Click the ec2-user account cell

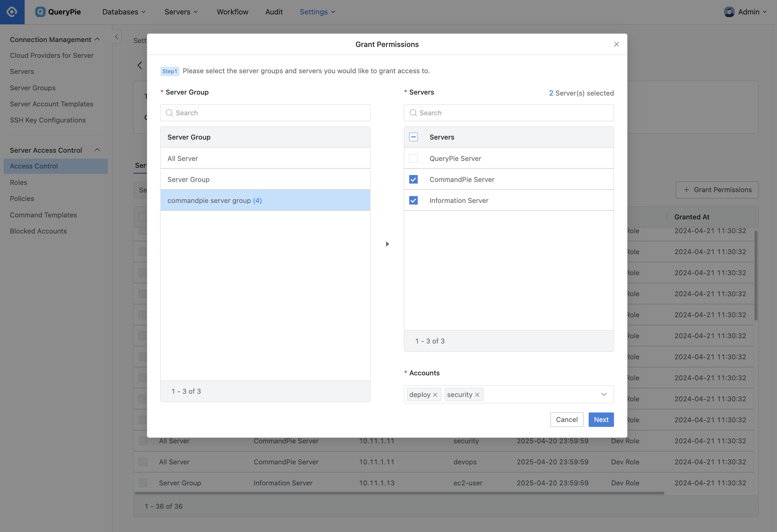(468, 483)
